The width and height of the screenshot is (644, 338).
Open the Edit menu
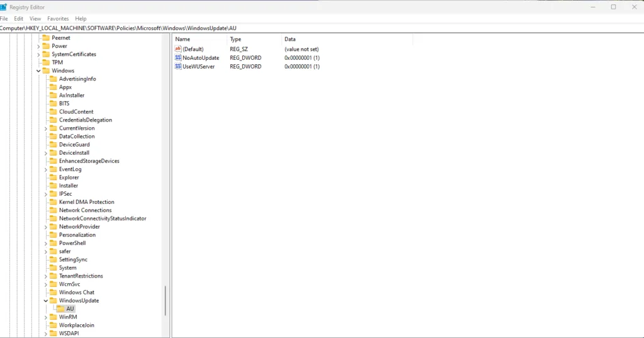[18, 18]
